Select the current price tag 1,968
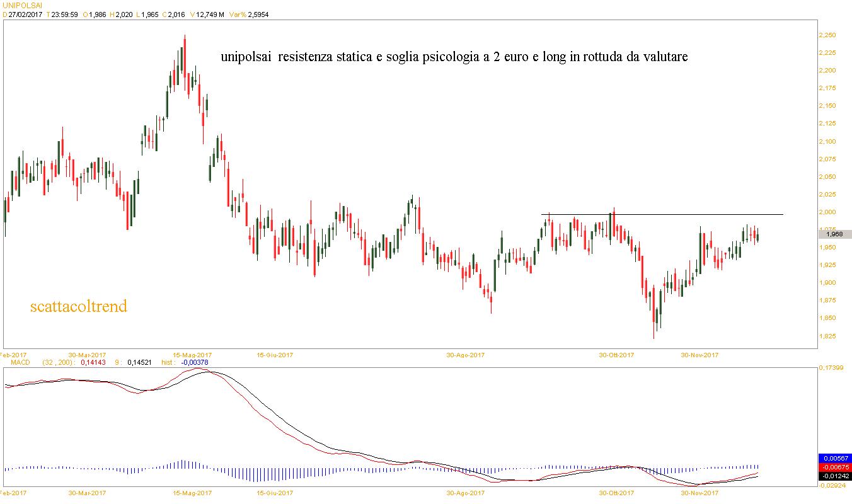Image resolution: width=852 pixels, height=504 pixels. (x=834, y=234)
